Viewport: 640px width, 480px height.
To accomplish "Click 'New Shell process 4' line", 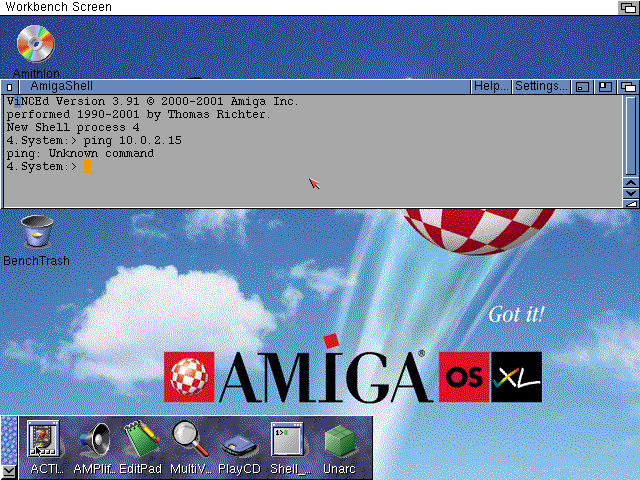I will coord(73,127).
